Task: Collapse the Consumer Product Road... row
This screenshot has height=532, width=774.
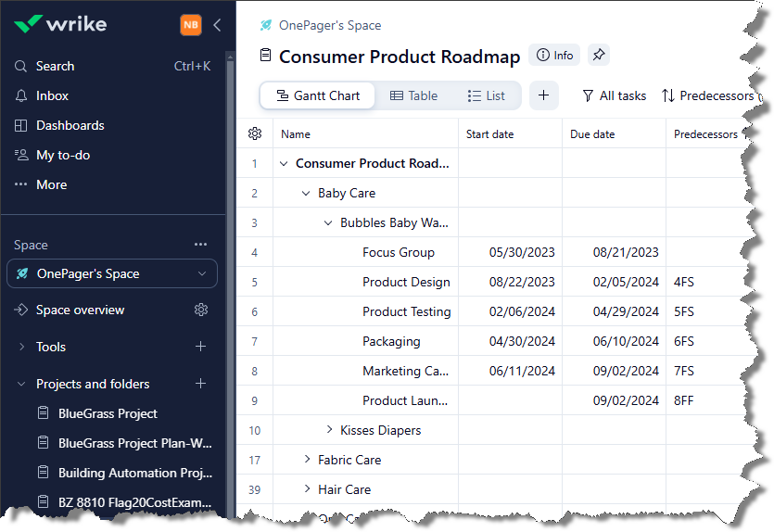Action: coord(284,163)
